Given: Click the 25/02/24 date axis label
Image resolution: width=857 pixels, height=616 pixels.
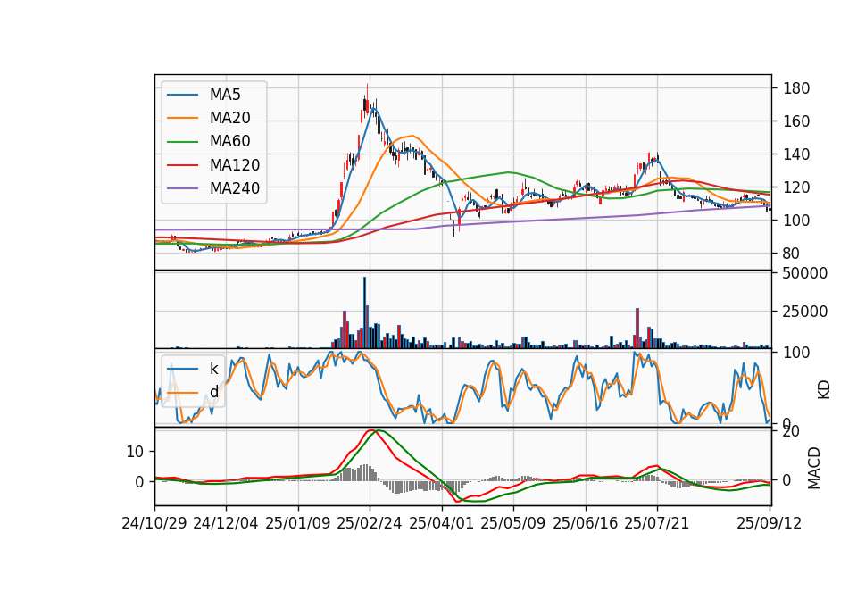Looking at the screenshot, I should 370,523.
